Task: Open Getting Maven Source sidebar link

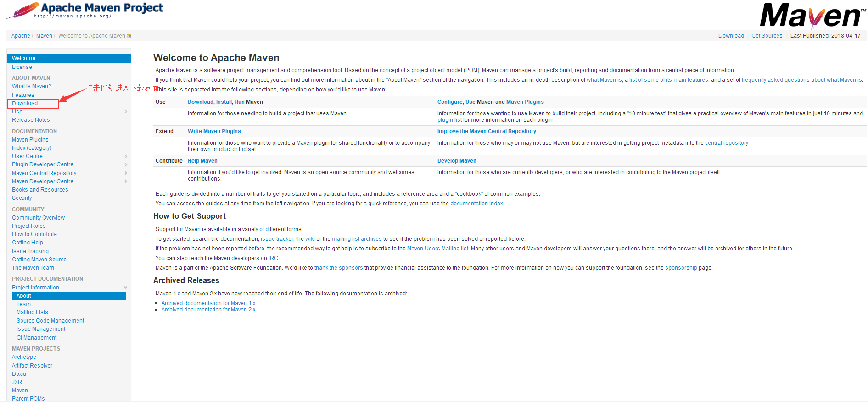Action: pos(39,260)
